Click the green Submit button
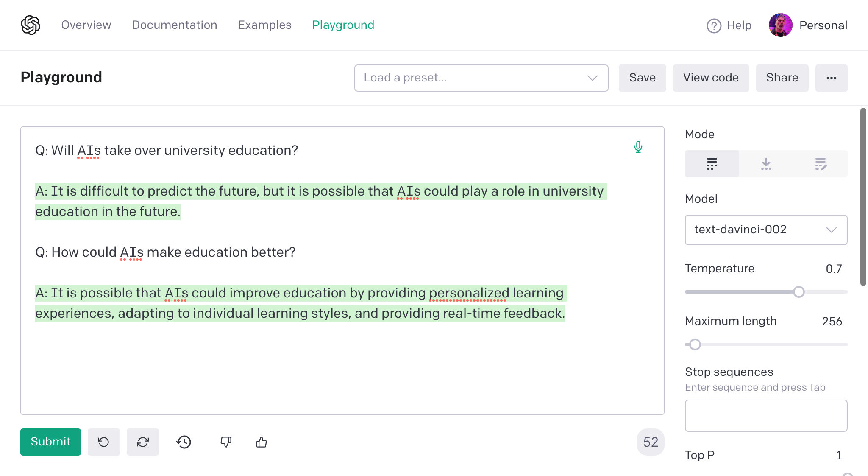The height and width of the screenshot is (476, 868). pyautogui.click(x=50, y=442)
